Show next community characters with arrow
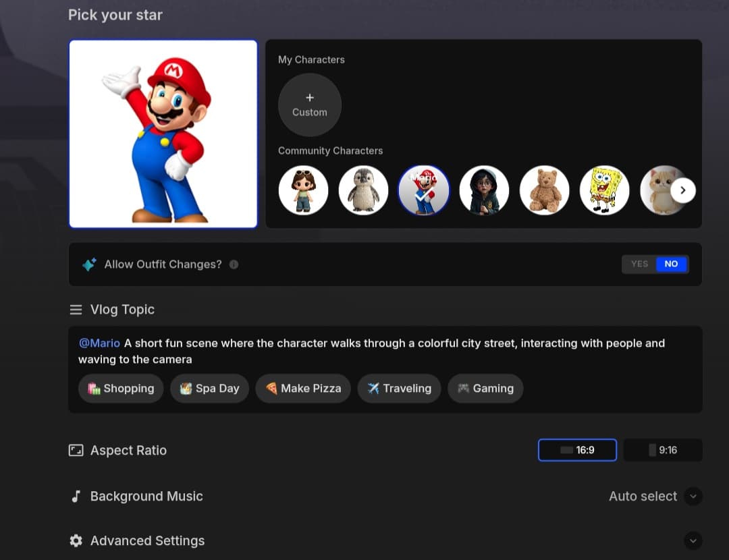 coord(683,190)
